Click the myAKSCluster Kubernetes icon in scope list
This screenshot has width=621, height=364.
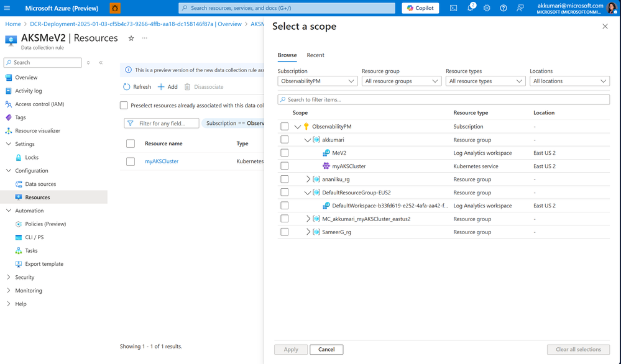(326, 166)
